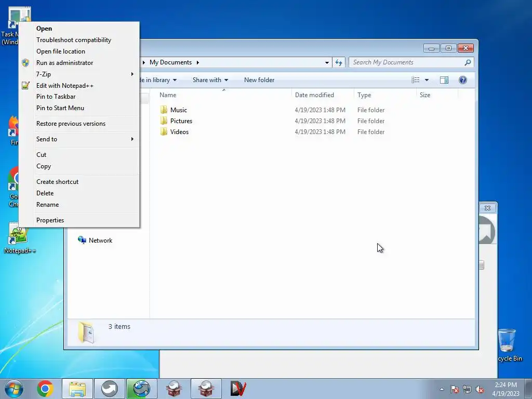Open the Notepad++ desktop shortcut
This screenshot has width=532, height=399.
click(x=19, y=238)
